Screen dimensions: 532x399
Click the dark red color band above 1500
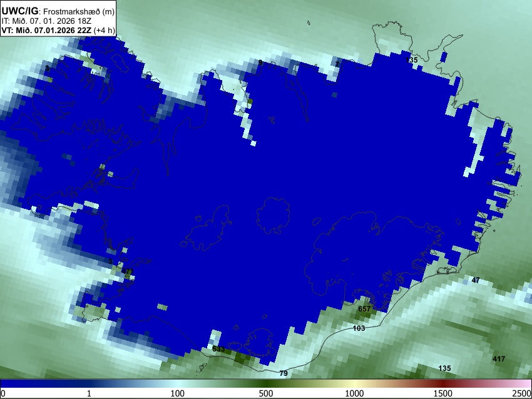(x=443, y=384)
